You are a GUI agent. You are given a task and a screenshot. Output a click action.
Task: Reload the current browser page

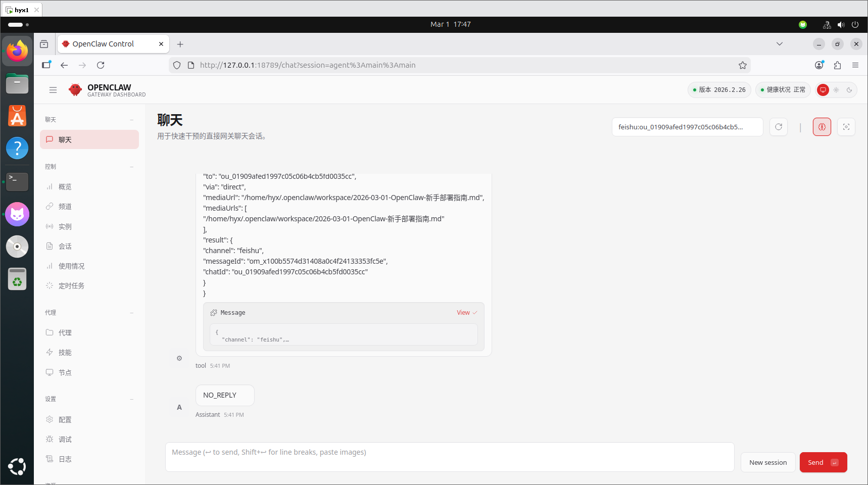[x=101, y=65]
